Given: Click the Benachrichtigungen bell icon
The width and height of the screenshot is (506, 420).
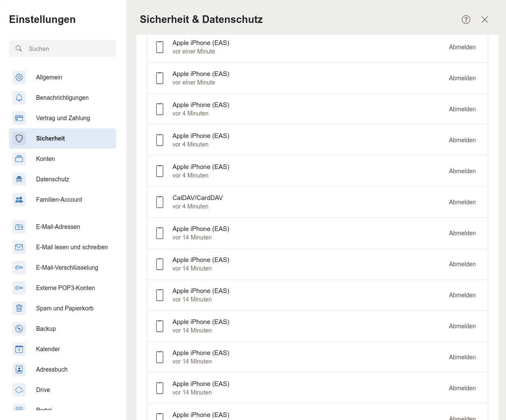Looking at the screenshot, I should 19,98.
